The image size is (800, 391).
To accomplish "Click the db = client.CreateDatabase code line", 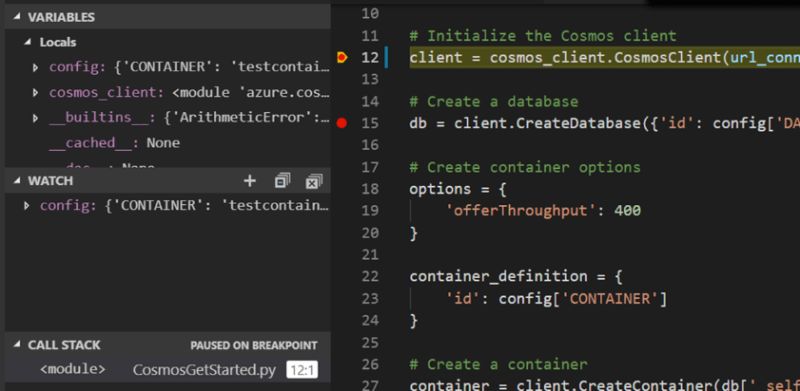I will point(604,123).
